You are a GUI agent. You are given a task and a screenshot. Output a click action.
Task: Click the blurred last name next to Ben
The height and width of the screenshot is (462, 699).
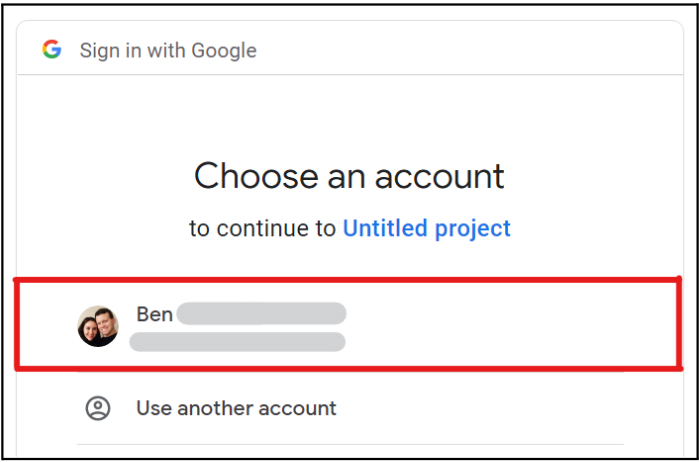pos(262,314)
